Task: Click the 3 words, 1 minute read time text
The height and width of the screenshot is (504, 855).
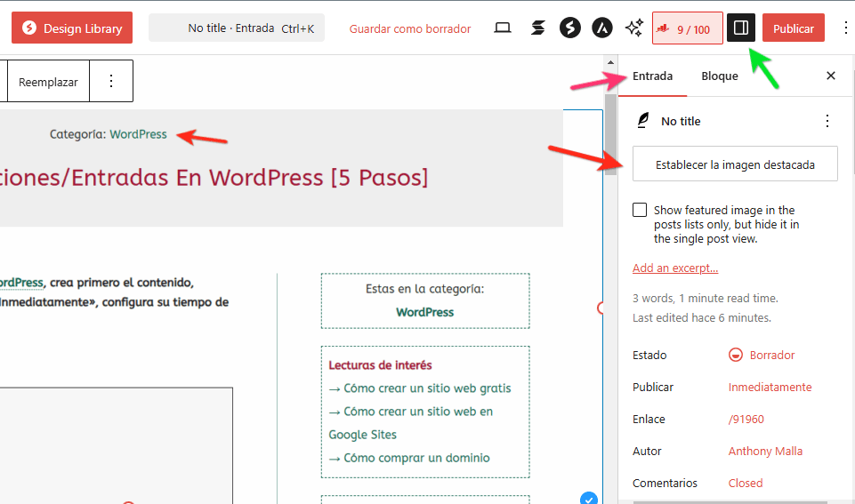Action: pos(705,299)
